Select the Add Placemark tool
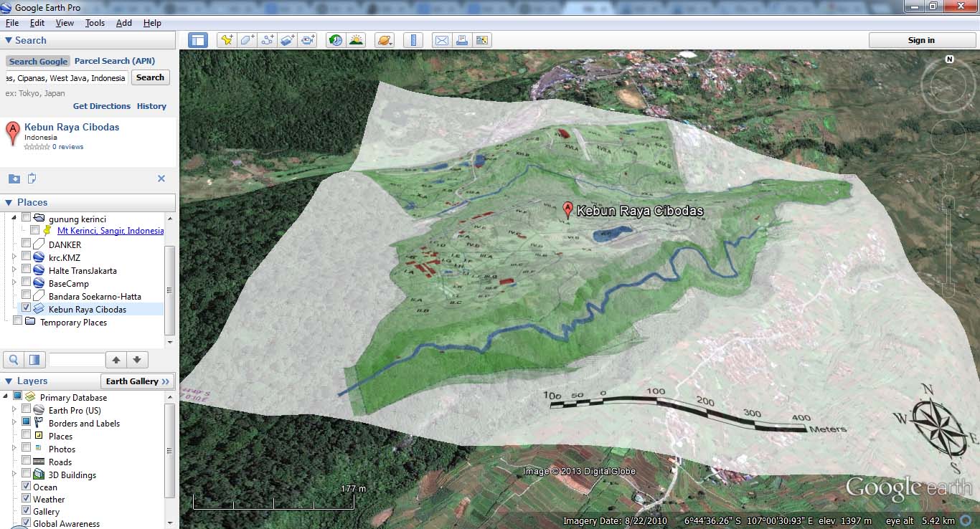The width and height of the screenshot is (980, 529). (x=227, y=40)
